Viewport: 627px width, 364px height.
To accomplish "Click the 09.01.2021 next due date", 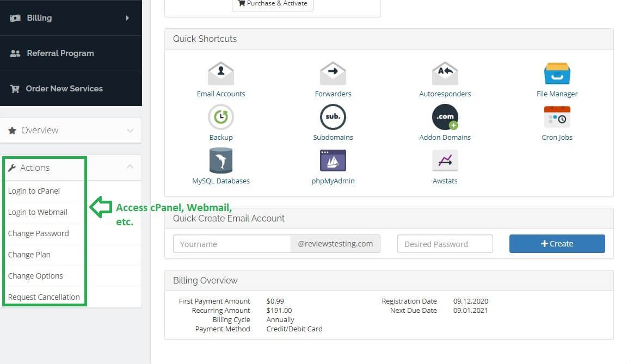I will tap(470, 311).
